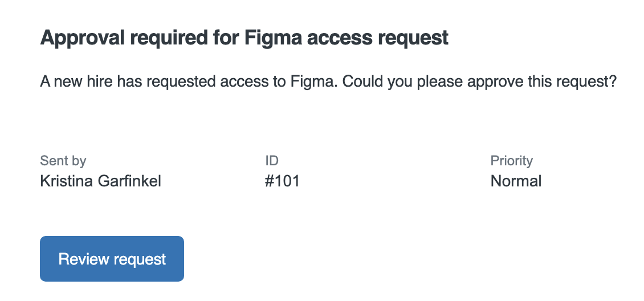Click the description sentence about the new hire
This screenshot has width=644, height=301.
[328, 82]
